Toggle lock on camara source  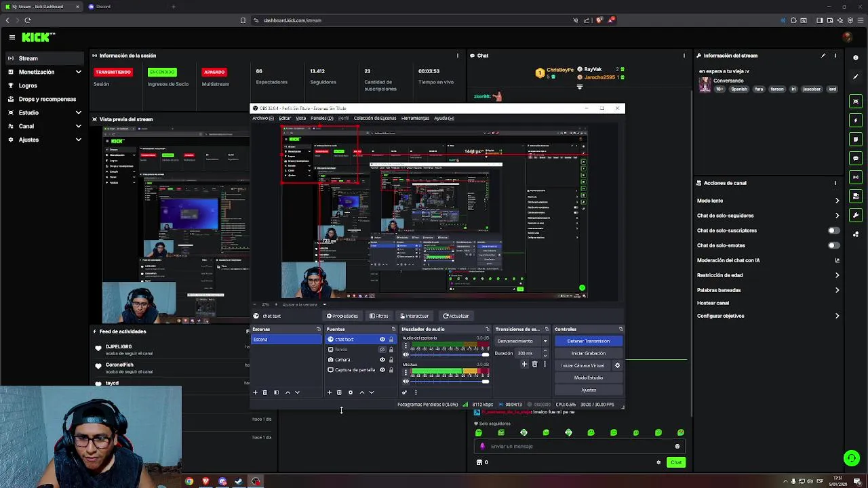(x=391, y=360)
